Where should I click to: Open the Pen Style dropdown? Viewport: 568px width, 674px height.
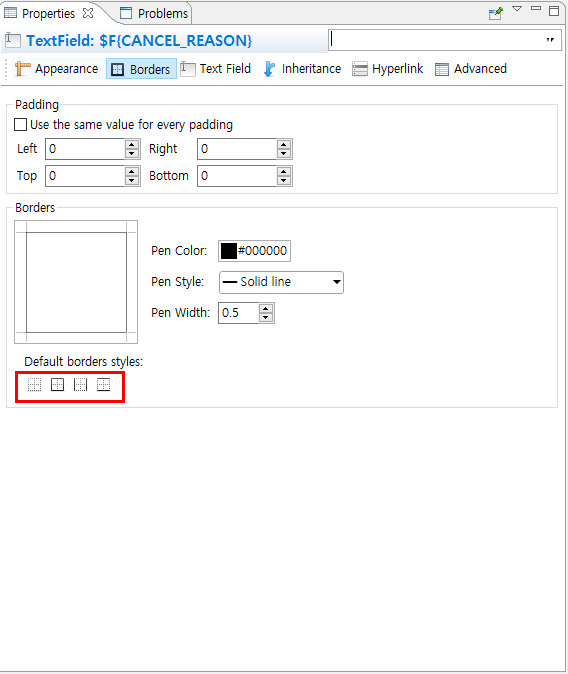click(281, 282)
